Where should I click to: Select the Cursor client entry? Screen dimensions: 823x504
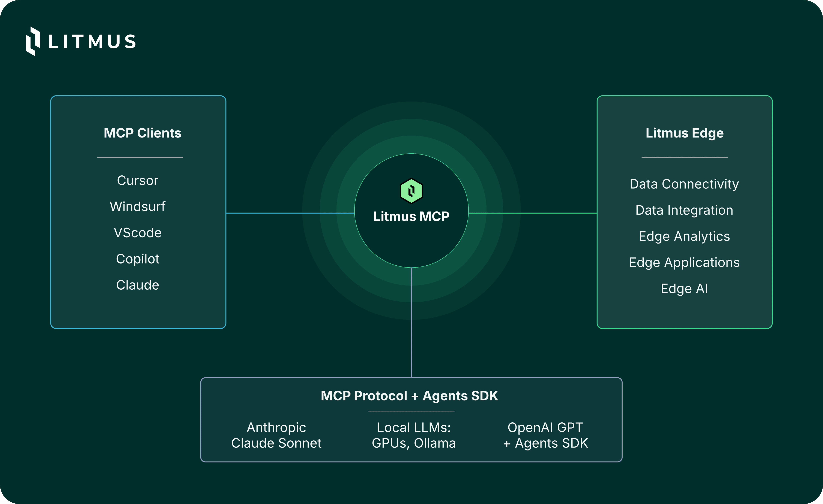[x=138, y=180]
